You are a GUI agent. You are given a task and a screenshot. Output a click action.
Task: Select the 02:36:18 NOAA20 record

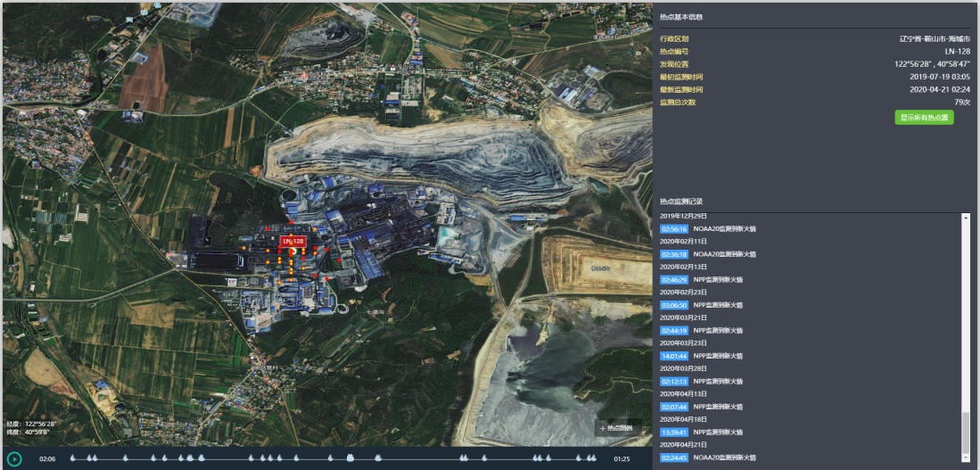pos(673,254)
